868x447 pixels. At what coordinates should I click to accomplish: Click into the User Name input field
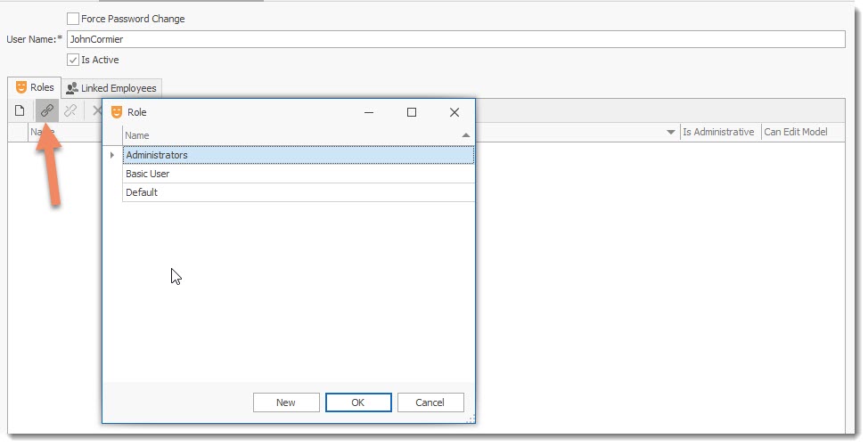pyautogui.click(x=456, y=39)
